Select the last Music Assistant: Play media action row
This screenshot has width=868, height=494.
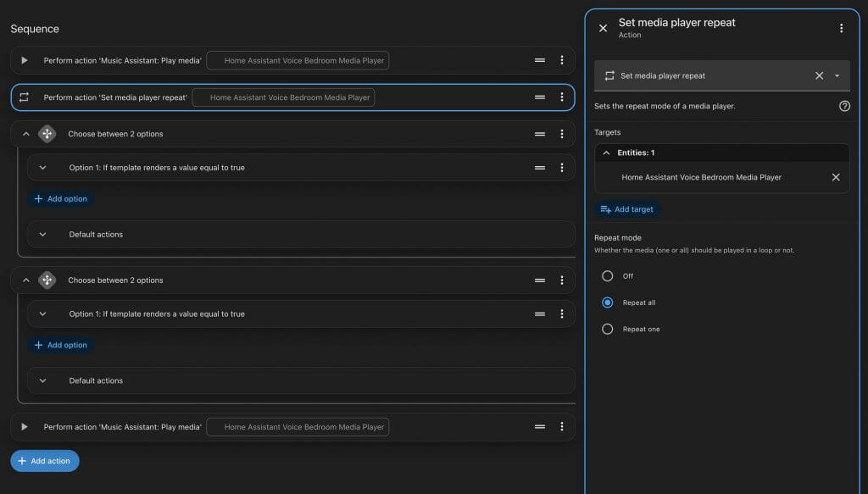point(292,427)
